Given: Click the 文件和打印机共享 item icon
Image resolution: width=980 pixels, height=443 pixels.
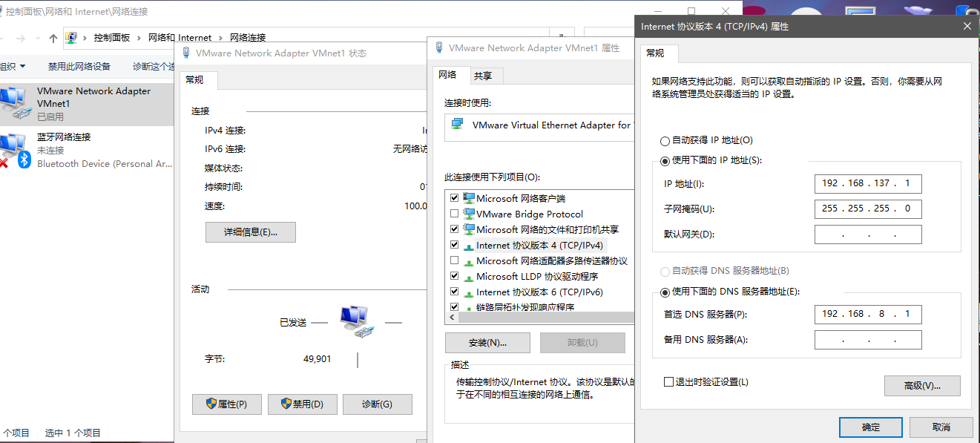Looking at the screenshot, I should 469,229.
